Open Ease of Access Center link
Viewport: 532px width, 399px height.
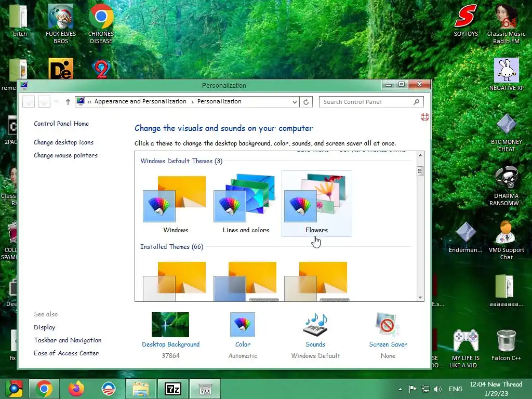tap(66, 353)
